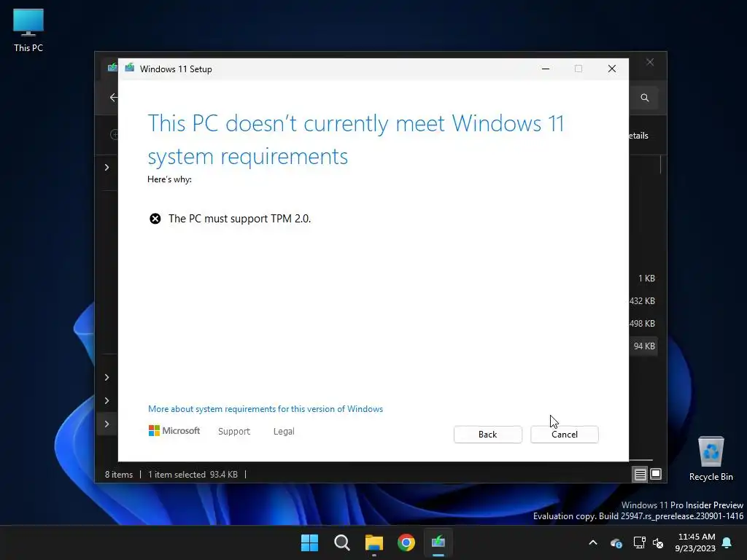Expand the highlighted bottom navigation pane chevron in Explorer

pyautogui.click(x=107, y=424)
